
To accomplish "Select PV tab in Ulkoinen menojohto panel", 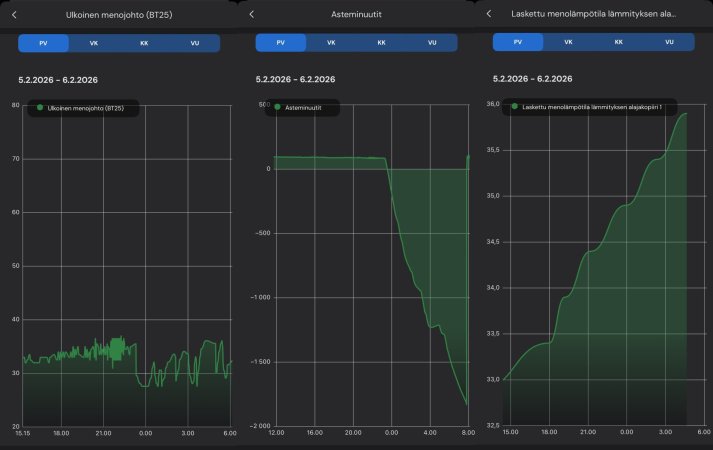I will (x=43, y=43).
